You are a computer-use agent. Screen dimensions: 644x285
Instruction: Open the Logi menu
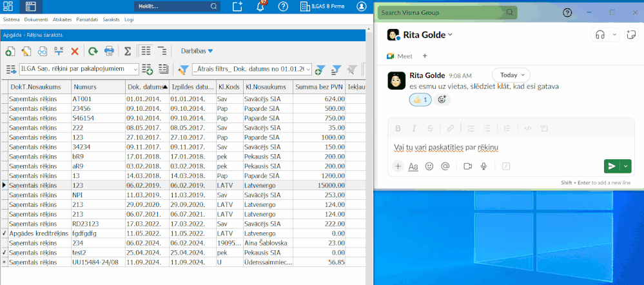click(x=129, y=19)
